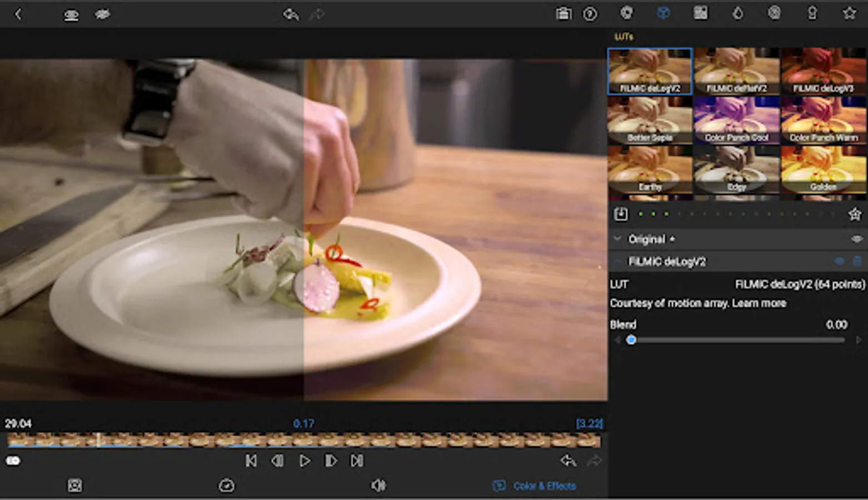Image resolution: width=868 pixels, height=500 pixels.
Task: Open the Audio editor speaker icon
Action: click(x=378, y=486)
